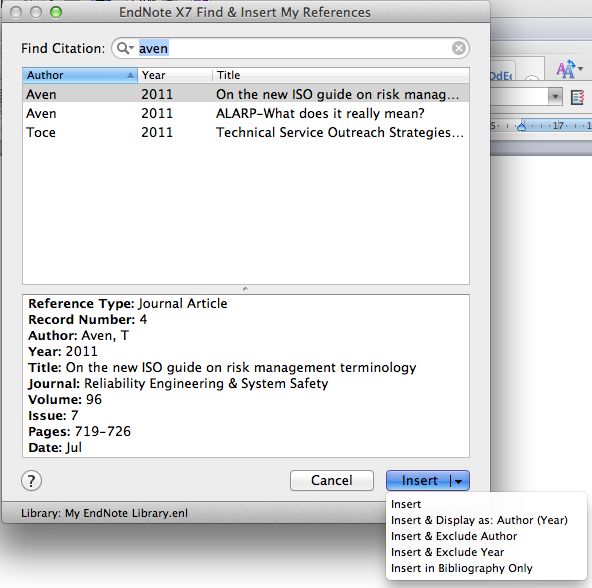
Task: Clear the search field with the X icon
Action: tap(459, 48)
